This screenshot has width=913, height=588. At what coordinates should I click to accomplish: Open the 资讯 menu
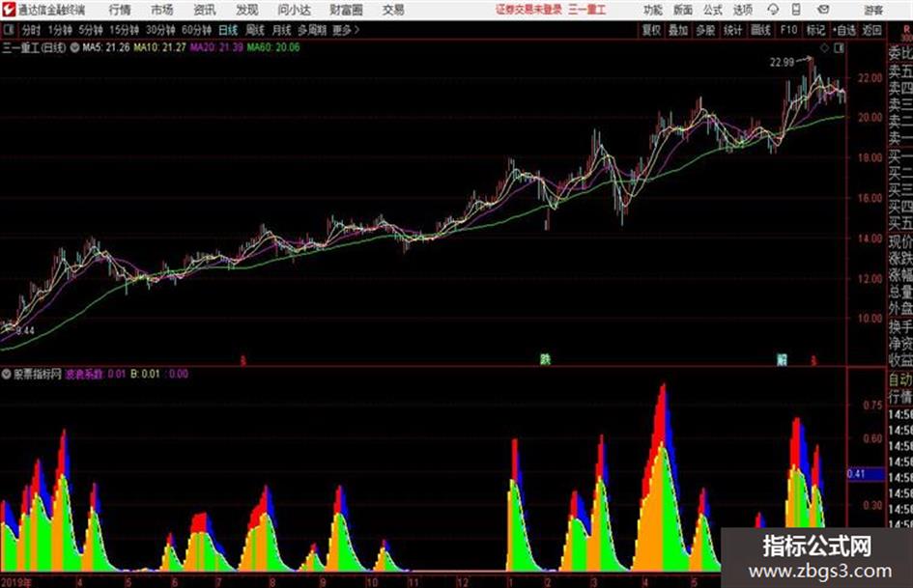pyautogui.click(x=205, y=10)
